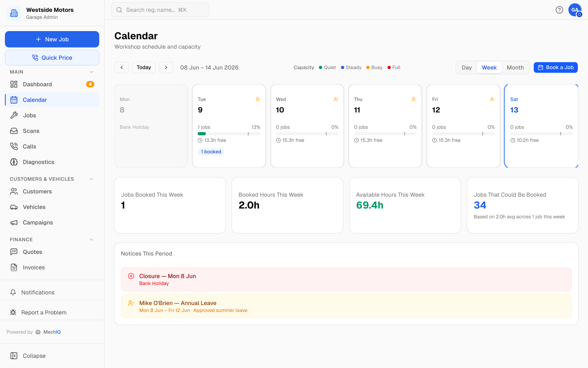Collapse the FINANCE section chevron
This screenshot has width=588, height=368.
click(91, 240)
